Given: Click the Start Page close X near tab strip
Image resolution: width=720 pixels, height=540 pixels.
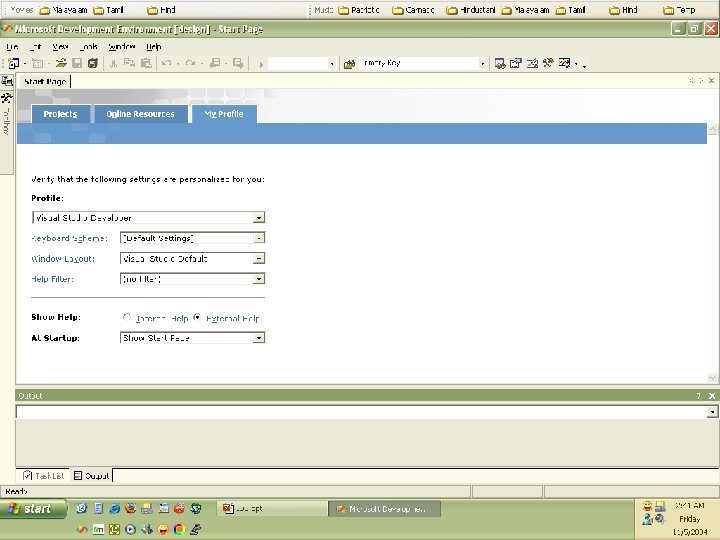Looking at the screenshot, I should pos(711,80).
